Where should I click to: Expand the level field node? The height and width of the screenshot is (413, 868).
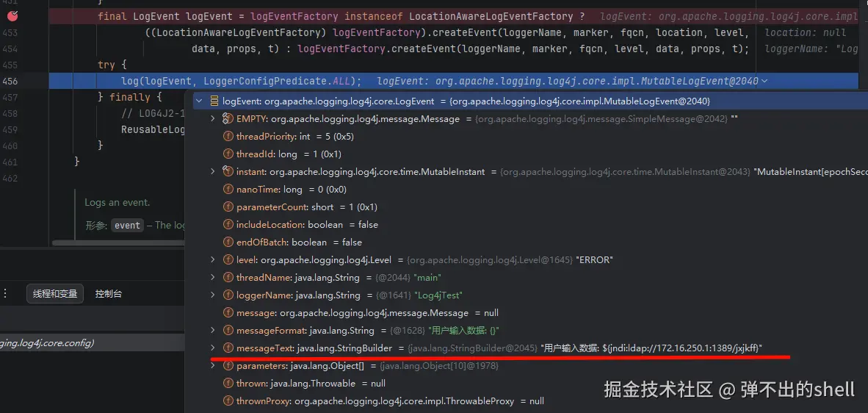pyautogui.click(x=212, y=259)
